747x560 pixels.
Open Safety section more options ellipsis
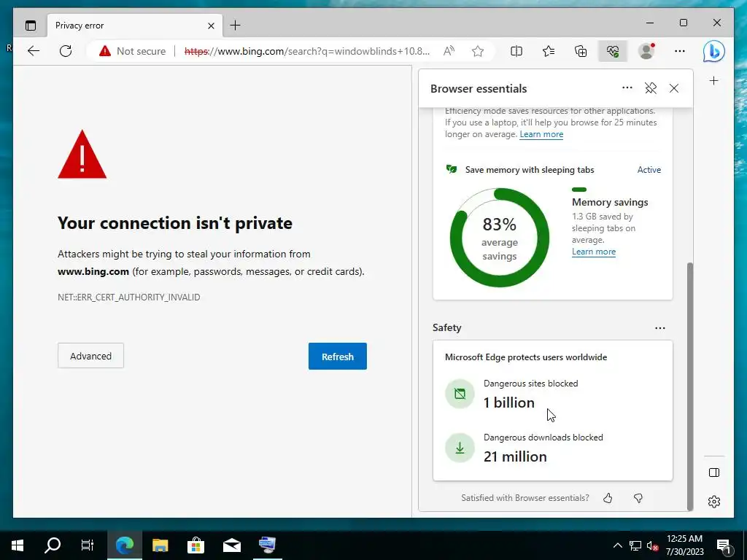tap(659, 328)
